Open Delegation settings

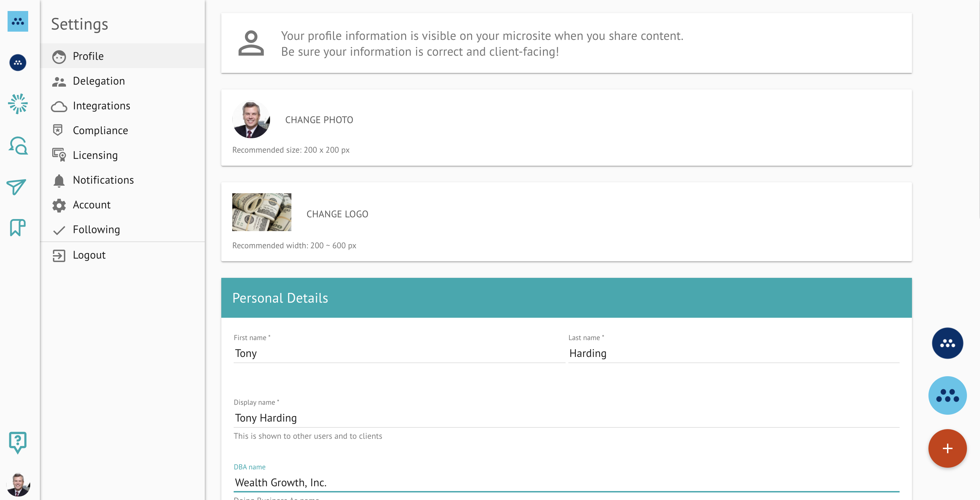pos(99,81)
